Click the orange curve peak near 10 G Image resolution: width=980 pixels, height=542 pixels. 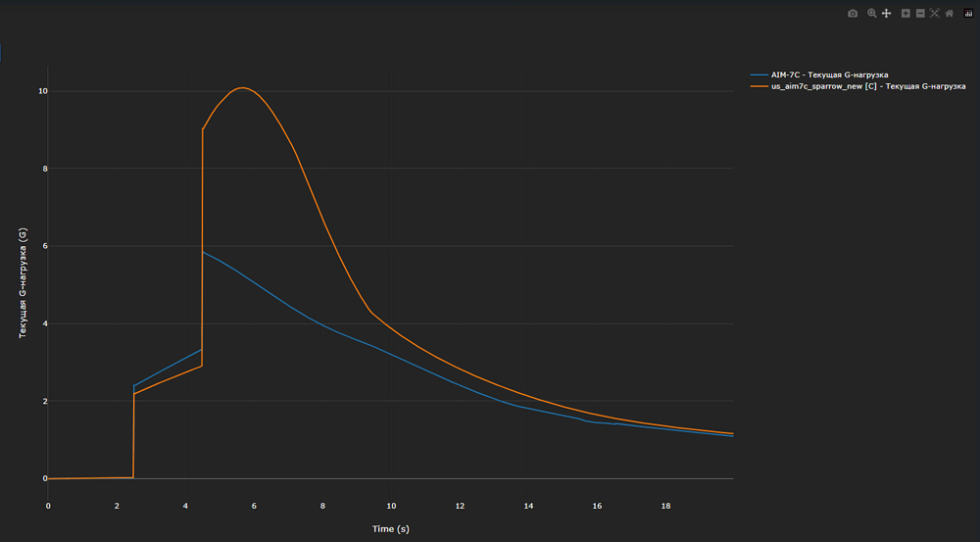tap(242, 87)
